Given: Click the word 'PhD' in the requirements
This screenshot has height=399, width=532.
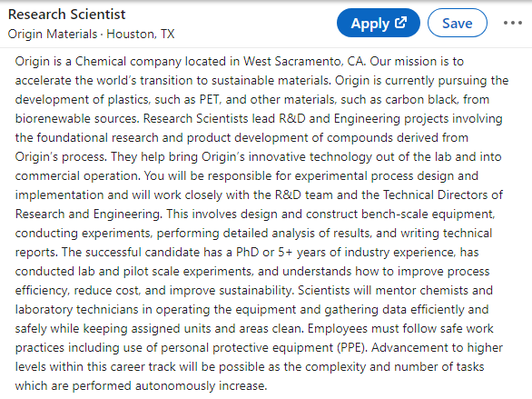Looking at the screenshot, I should pyautogui.click(x=247, y=252).
